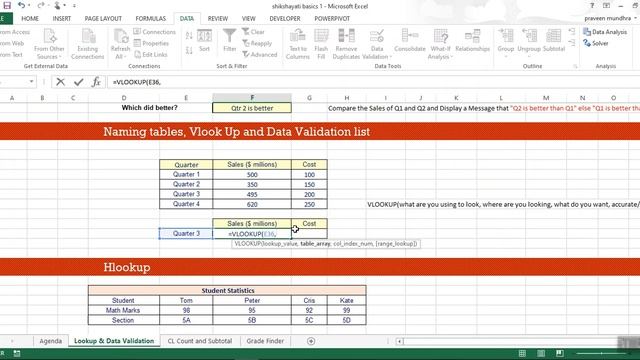This screenshot has height=360, width=640.
Task: Click table_array in VLOOKUP formula tooltip
Action: [x=315, y=244]
